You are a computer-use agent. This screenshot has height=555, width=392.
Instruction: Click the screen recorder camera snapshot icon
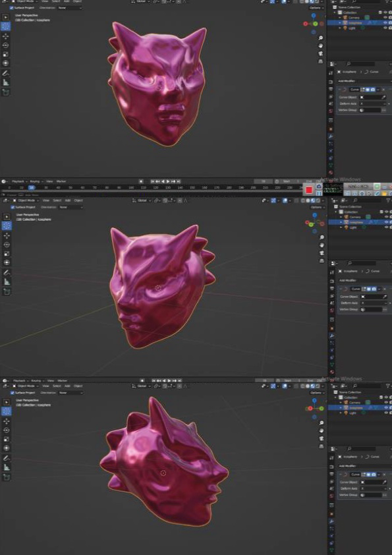pyautogui.click(x=319, y=186)
